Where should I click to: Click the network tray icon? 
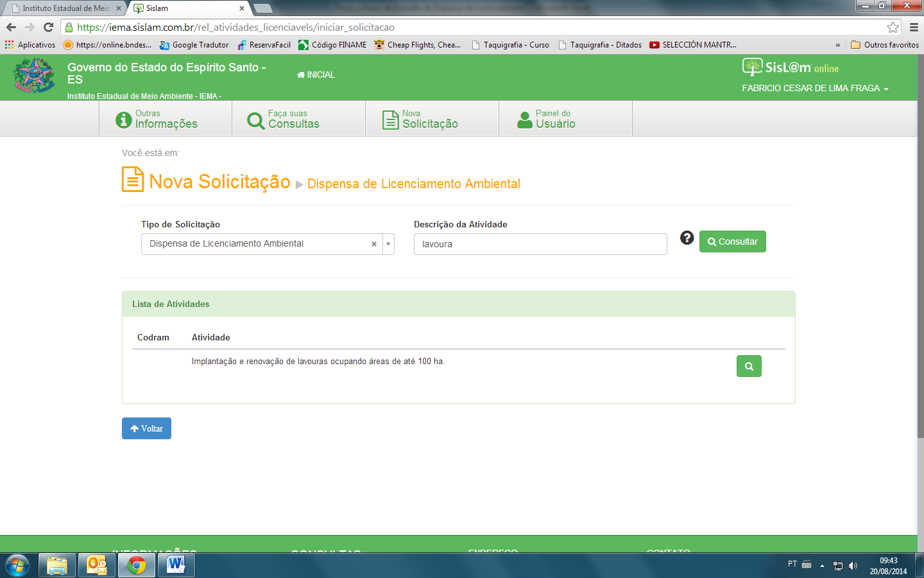click(837, 566)
